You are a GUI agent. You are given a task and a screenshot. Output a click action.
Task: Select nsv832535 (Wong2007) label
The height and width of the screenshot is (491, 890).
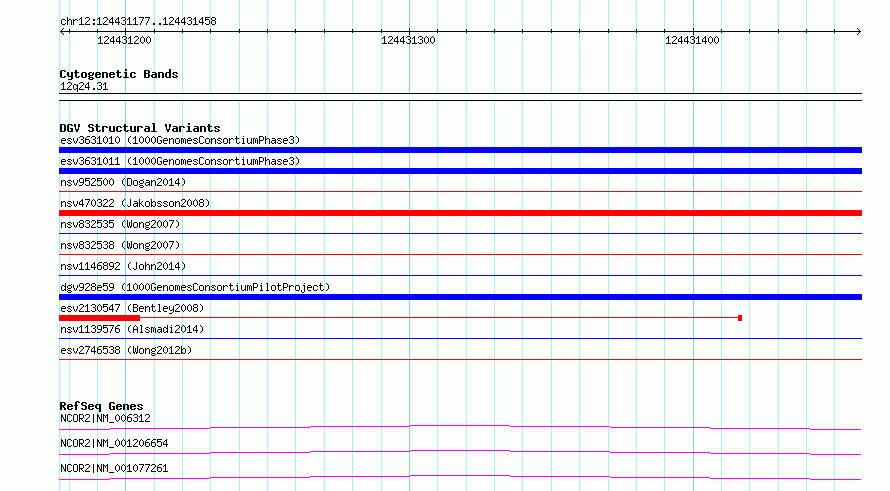(120, 224)
